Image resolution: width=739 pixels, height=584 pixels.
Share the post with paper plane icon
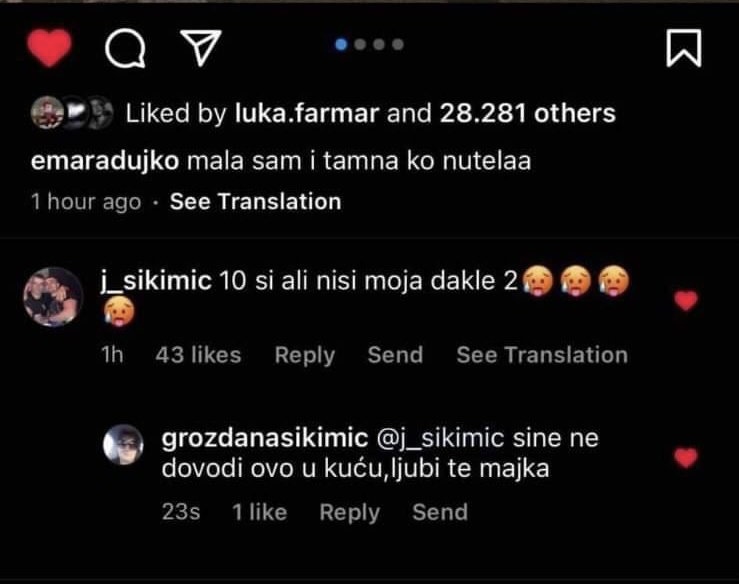(x=199, y=46)
